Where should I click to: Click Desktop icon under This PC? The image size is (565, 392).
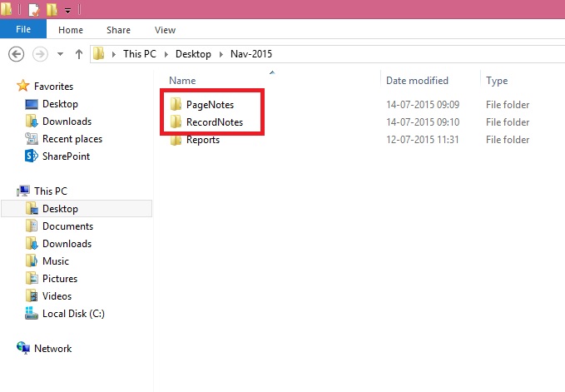32,208
